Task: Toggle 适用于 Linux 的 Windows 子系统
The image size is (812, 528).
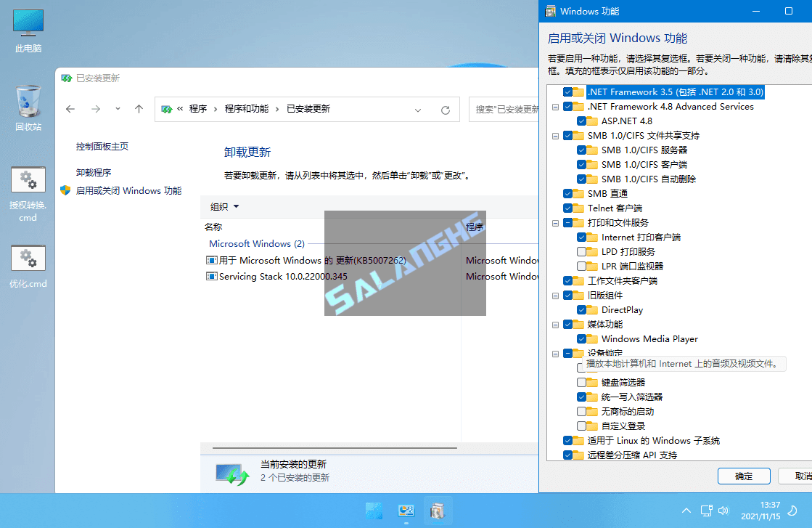Action: [x=567, y=440]
